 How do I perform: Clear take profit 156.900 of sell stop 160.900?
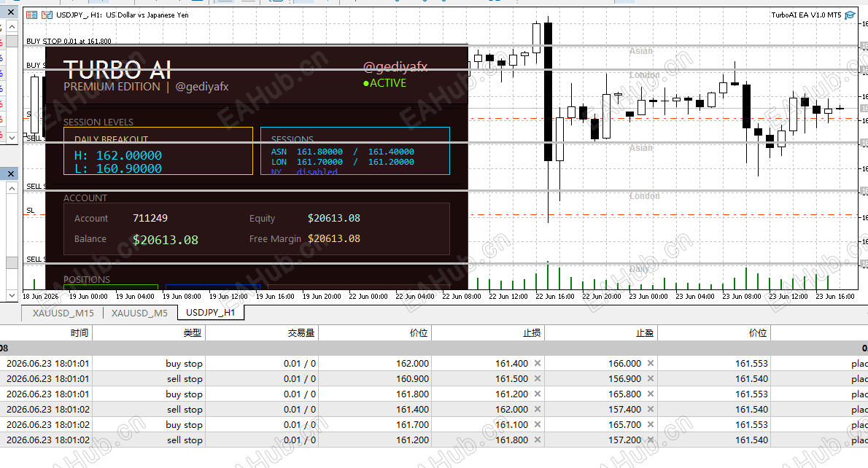(651, 379)
